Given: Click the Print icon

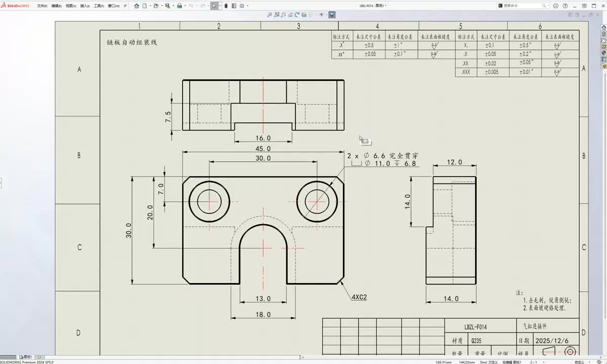Looking at the screenshot, I should tap(180, 6).
